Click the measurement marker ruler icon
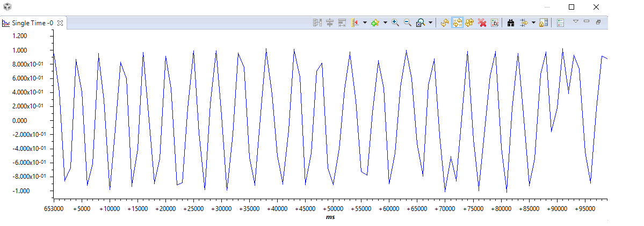Viewport: 644px width, 226px height. tap(356, 23)
